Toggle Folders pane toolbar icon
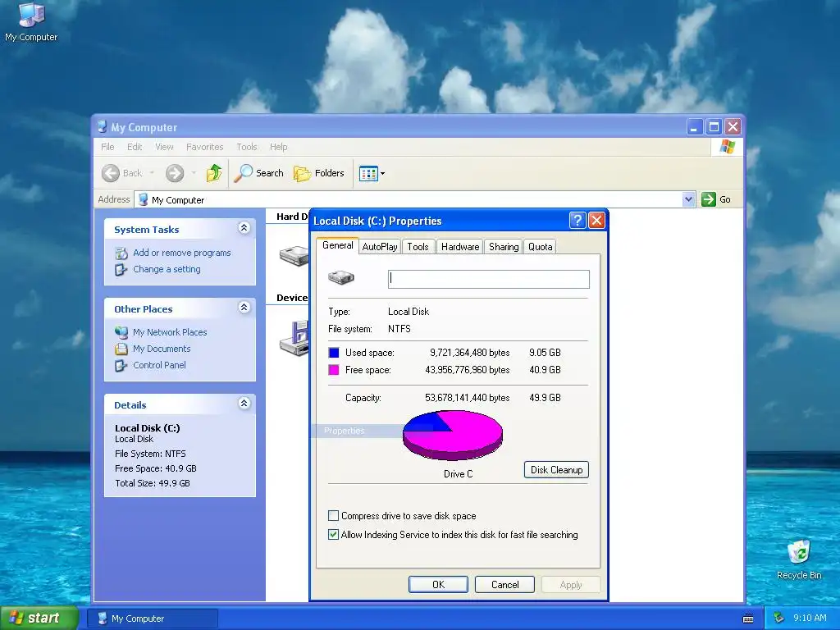Image resolution: width=840 pixels, height=630 pixels. click(302, 173)
